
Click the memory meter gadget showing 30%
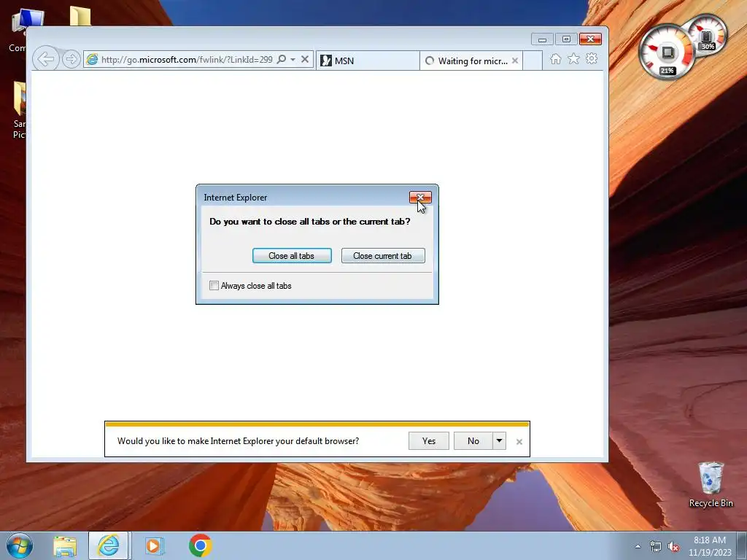(707, 35)
